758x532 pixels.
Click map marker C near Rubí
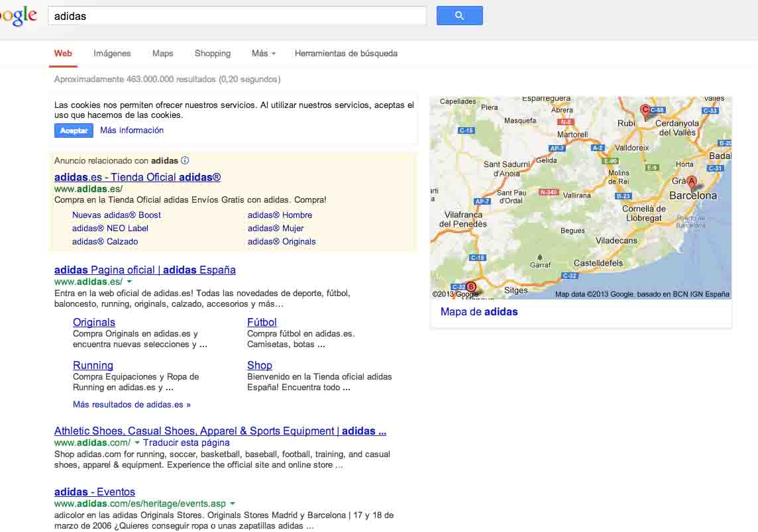point(645,111)
